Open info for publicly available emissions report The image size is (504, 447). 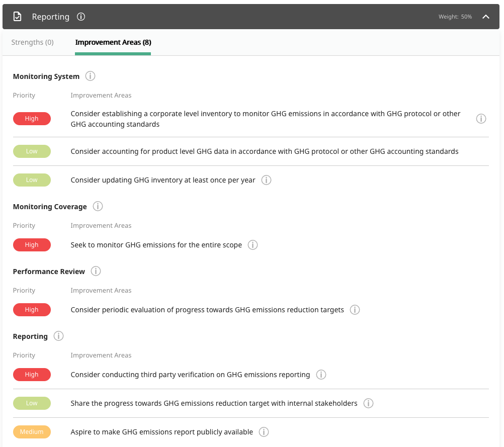point(264,432)
